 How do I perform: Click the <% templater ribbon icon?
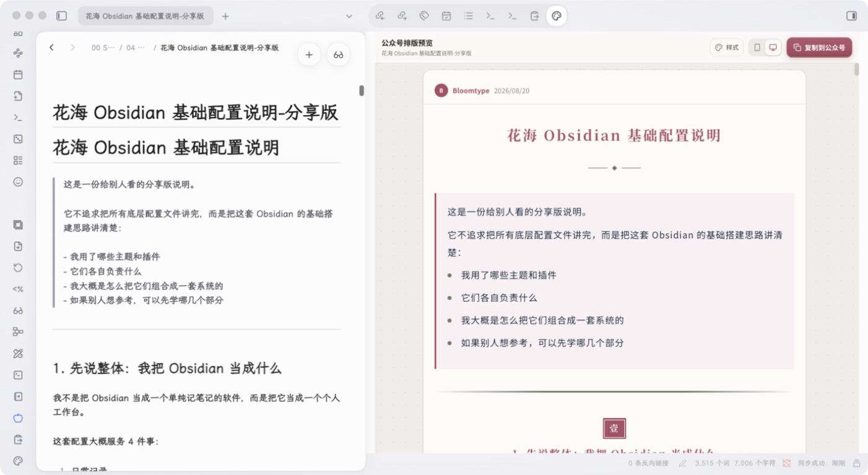pyautogui.click(x=18, y=289)
